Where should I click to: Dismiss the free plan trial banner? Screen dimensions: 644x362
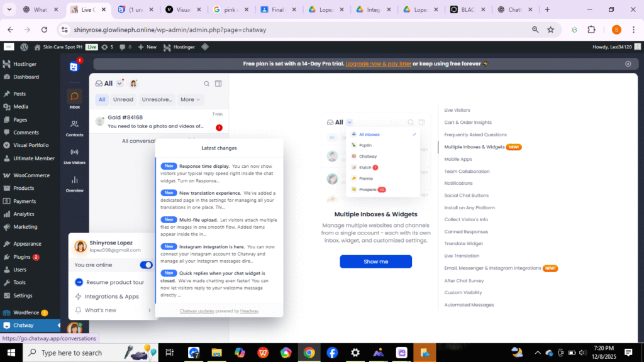[628, 63]
